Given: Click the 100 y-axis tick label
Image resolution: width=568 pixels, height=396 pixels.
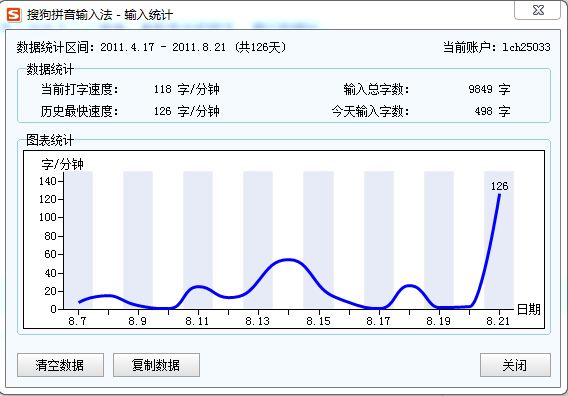Looking at the screenshot, I should (x=48, y=217).
